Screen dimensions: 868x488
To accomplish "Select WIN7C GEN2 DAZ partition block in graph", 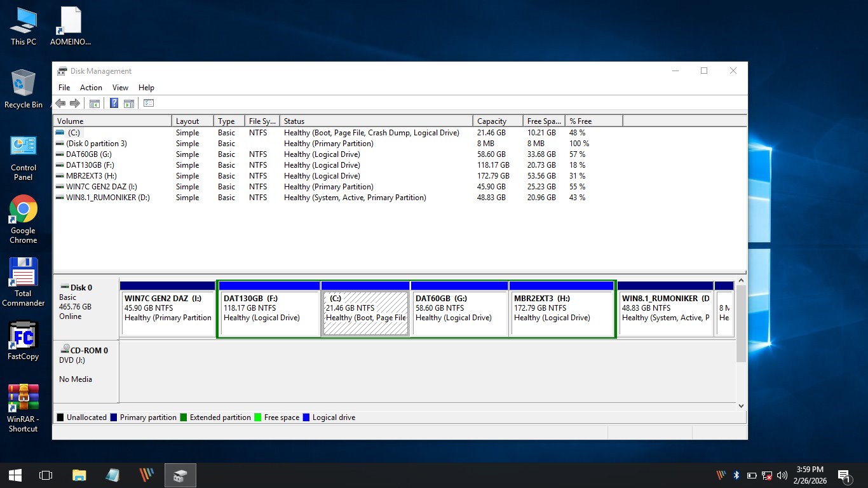I will 168,309.
